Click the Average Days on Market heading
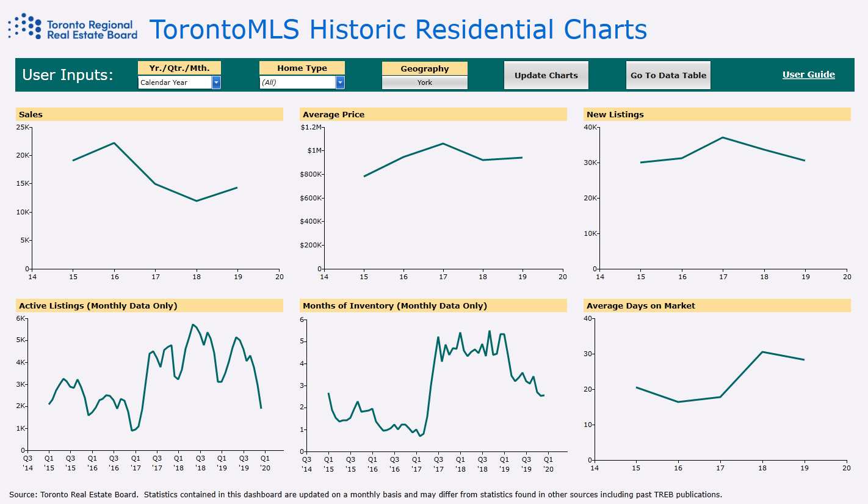 (717, 305)
